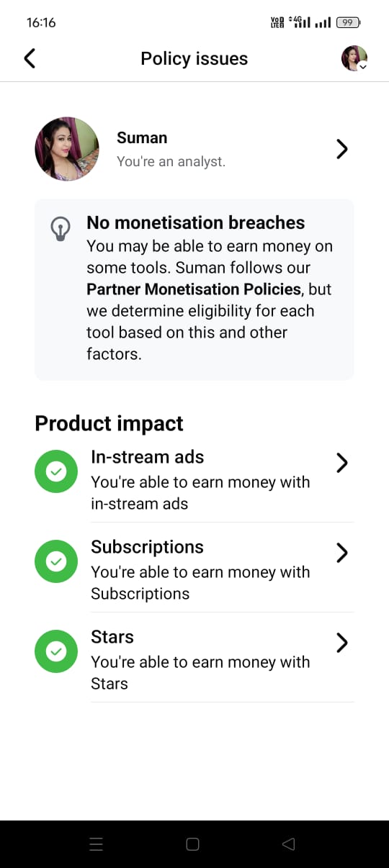Select the Stars row title
Screen dimensions: 389x868
click(x=112, y=637)
